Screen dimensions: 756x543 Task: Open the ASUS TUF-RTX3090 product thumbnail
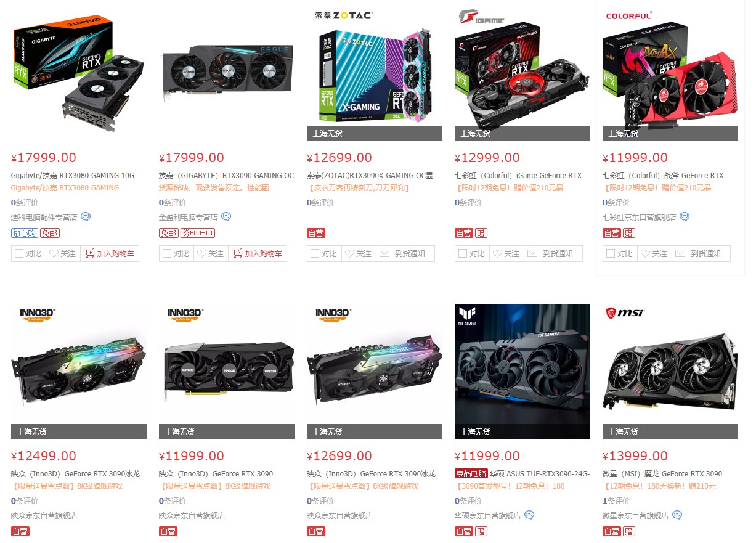[522, 372]
